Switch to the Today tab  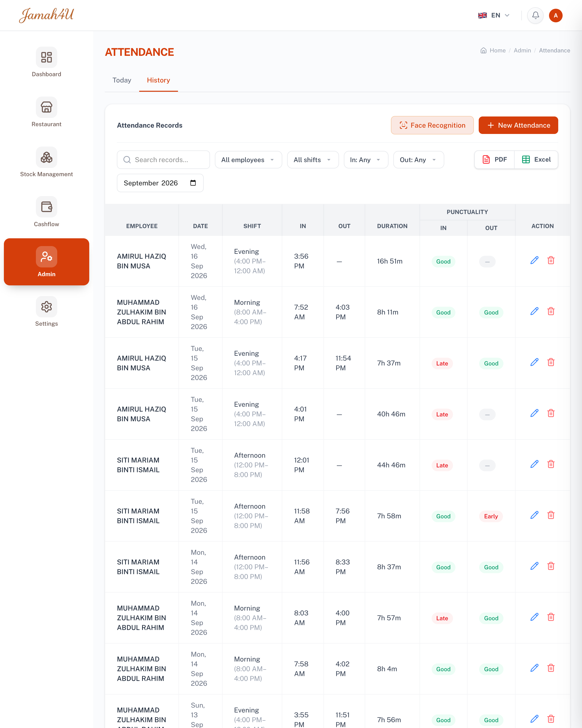[122, 80]
